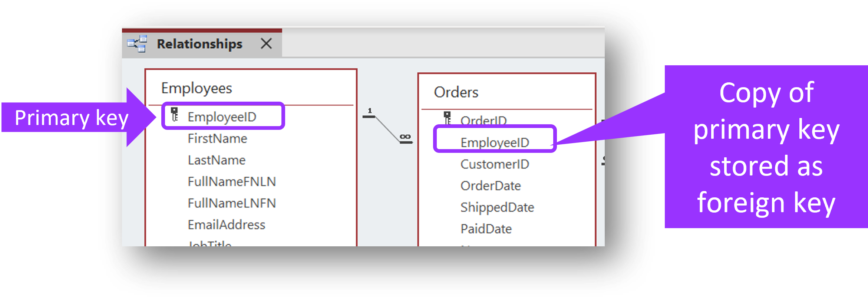Image resolution: width=868 pixels, height=299 pixels.
Task: Close the Relationships tab
Action: click(x=266, y=44)
